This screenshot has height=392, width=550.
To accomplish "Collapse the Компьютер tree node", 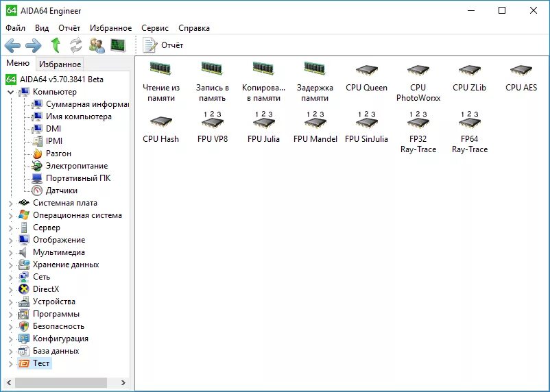I will point(10,93).
